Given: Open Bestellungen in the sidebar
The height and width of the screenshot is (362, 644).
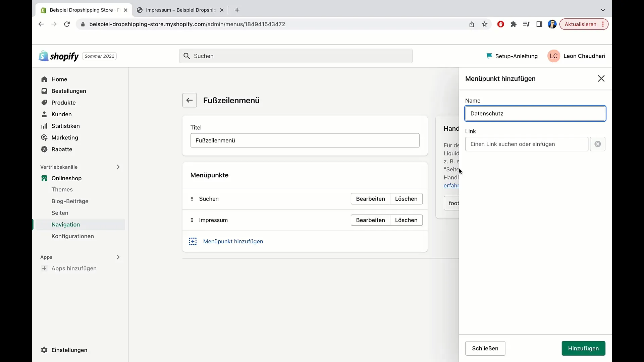Looking at the screenshot, I should click(69, 91).
